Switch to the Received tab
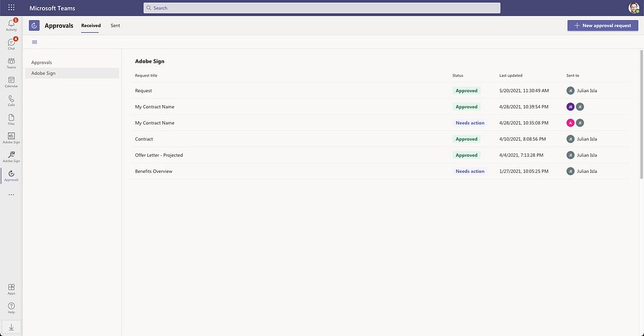The width and height of the screenshot is (644, 336). click(x=91, y=26)
